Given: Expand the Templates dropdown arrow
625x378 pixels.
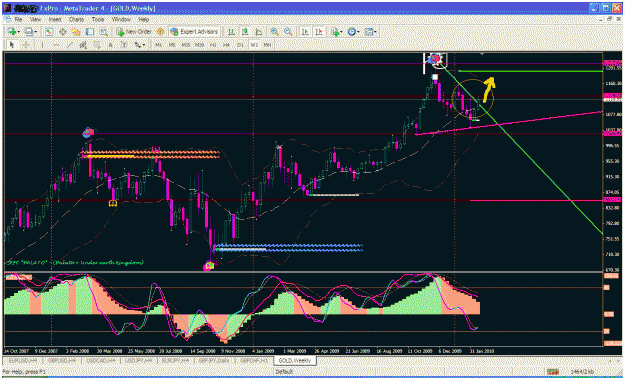Looking at the screenshot, I should click(375, 32).
